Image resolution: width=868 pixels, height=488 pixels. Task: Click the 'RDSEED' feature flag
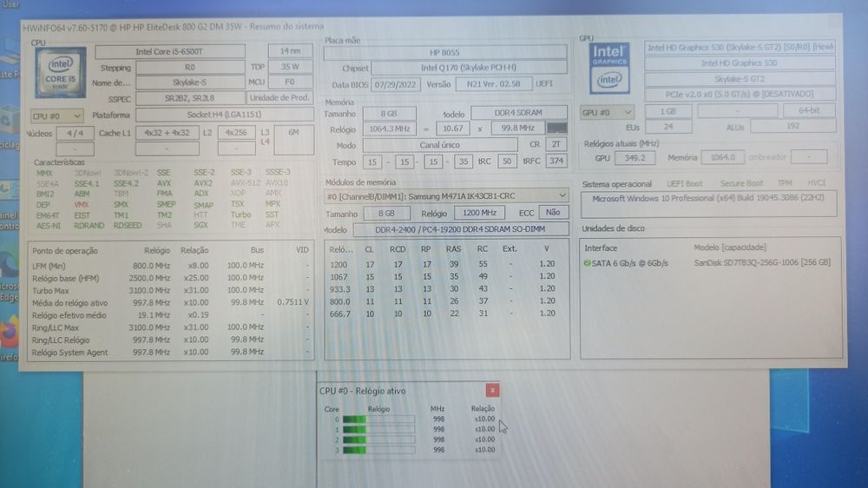[128, 226]
